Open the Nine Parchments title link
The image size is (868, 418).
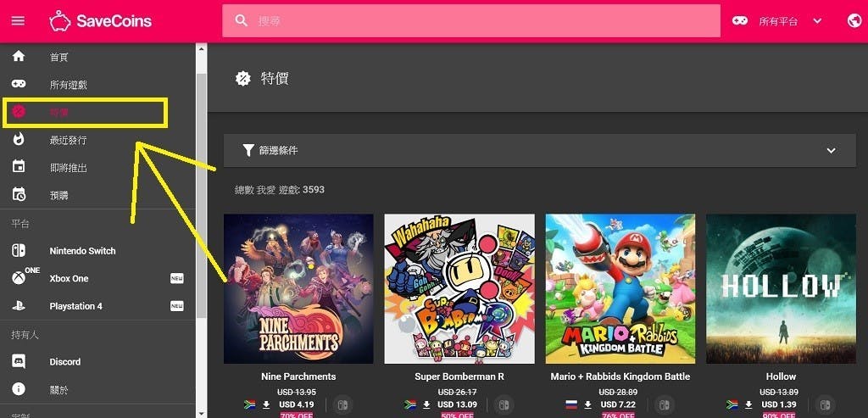pos(298,376)
